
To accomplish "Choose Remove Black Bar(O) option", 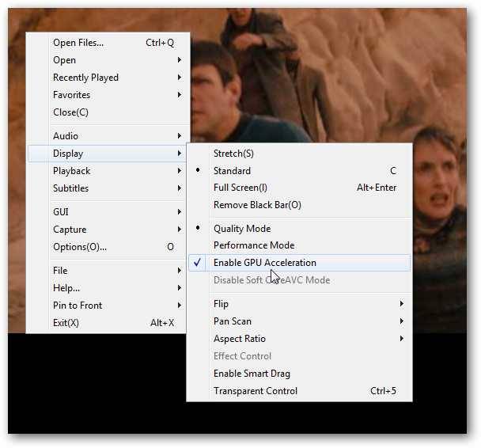I will [x=299, y=205].
